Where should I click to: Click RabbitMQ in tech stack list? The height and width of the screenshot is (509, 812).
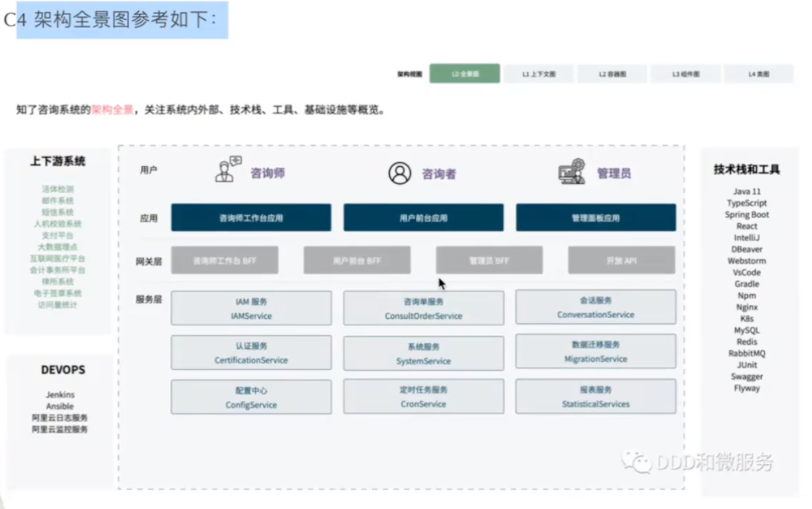[747, 353]
